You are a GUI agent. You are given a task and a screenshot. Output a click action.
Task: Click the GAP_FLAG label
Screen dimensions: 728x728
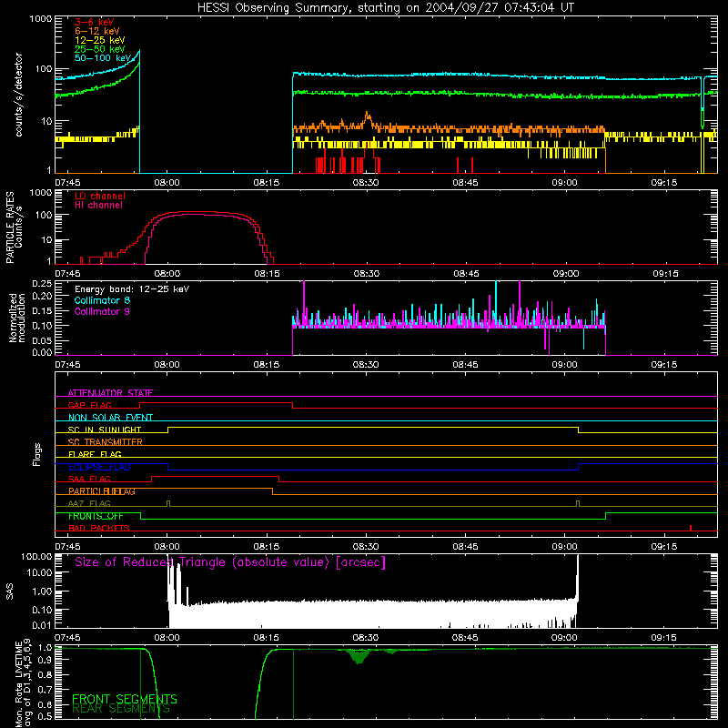click(89, 405)
